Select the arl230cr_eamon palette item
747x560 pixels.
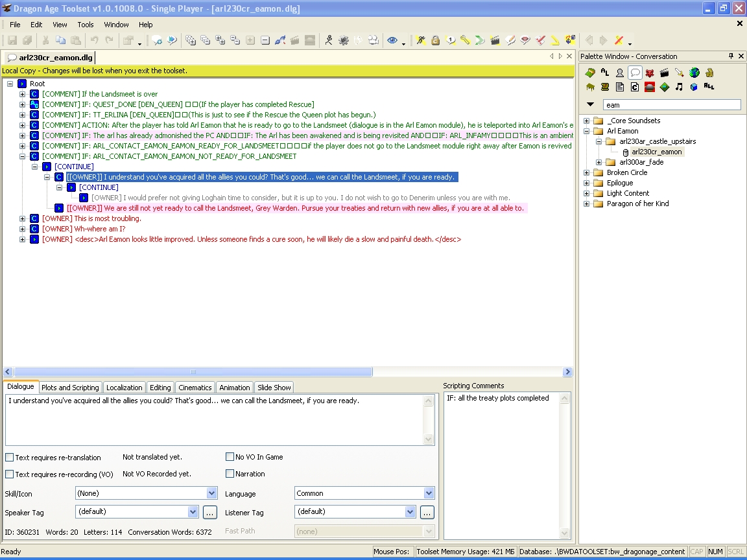click(656, 152)
